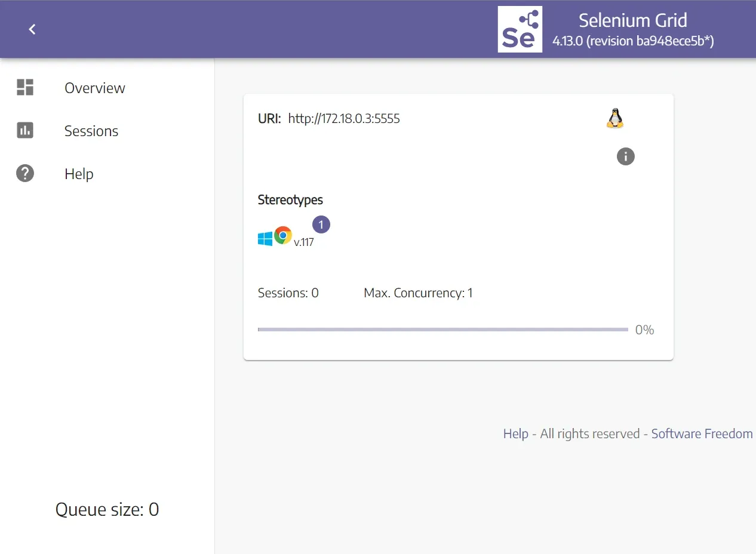Image resolution: width=756 pixels, height=554 pixels.
Task: Open node details via the info icon
Action: (x=625, y=156)
